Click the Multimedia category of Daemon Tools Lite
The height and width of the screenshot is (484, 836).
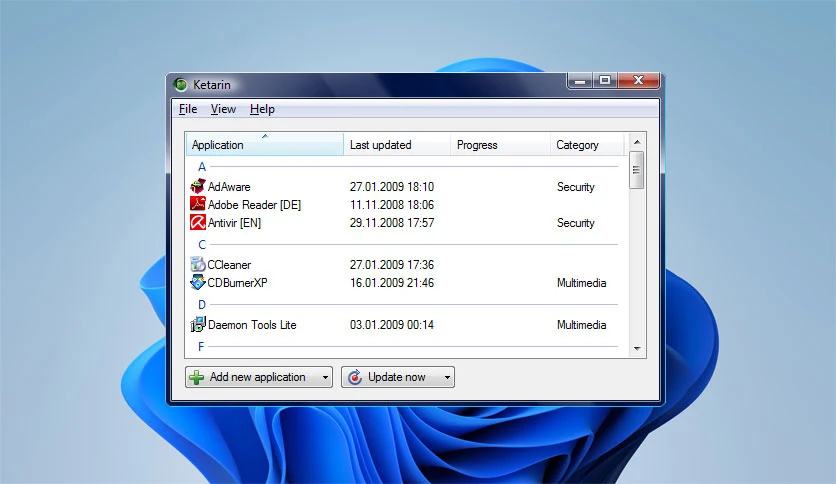tap(582, 325)
